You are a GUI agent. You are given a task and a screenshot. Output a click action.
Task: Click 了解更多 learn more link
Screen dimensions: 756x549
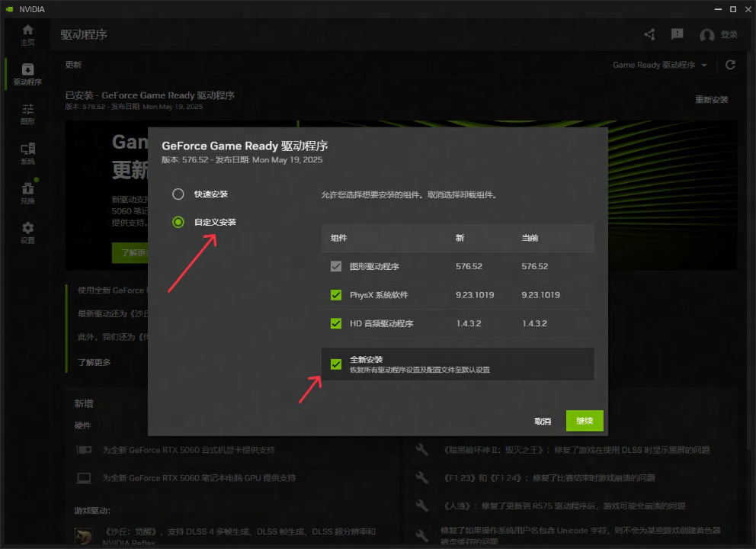click(94, 362)
